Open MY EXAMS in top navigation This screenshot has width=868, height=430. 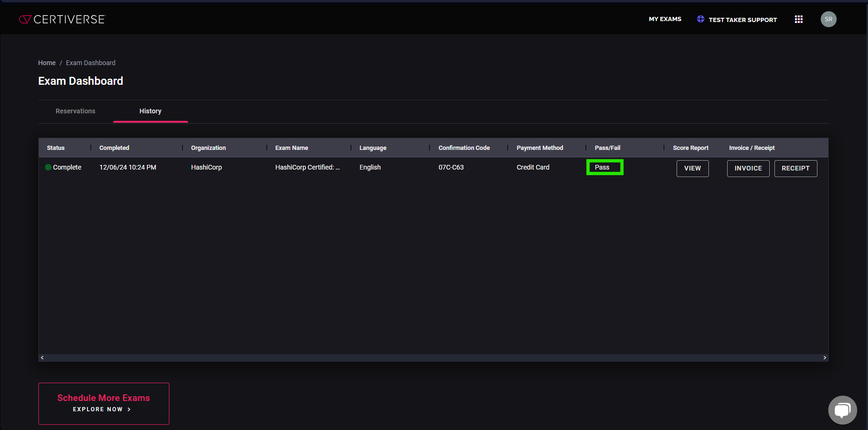click(x=665, y=19)
